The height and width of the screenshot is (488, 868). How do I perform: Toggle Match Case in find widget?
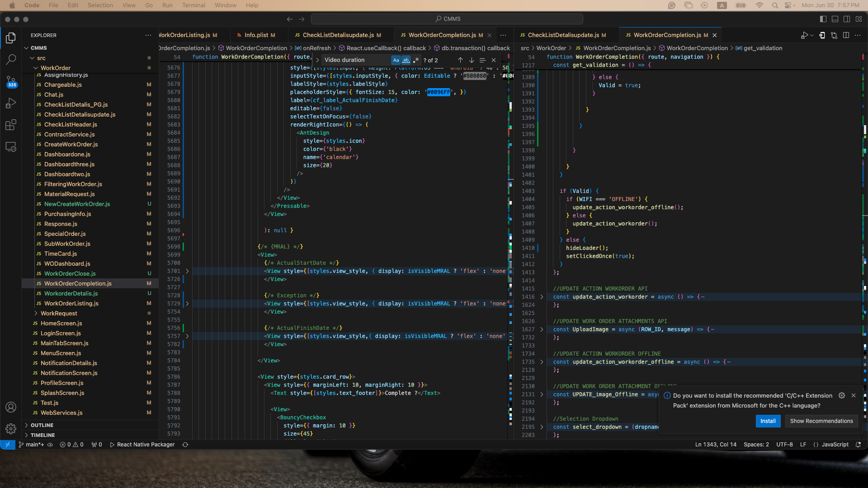tap(396, 60)
